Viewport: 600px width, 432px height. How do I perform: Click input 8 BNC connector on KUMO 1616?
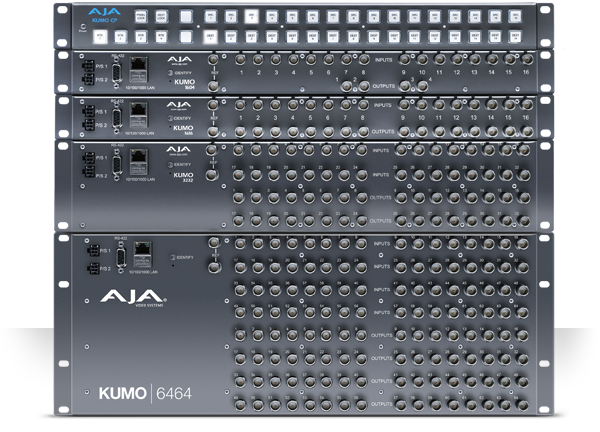[363, 105]
